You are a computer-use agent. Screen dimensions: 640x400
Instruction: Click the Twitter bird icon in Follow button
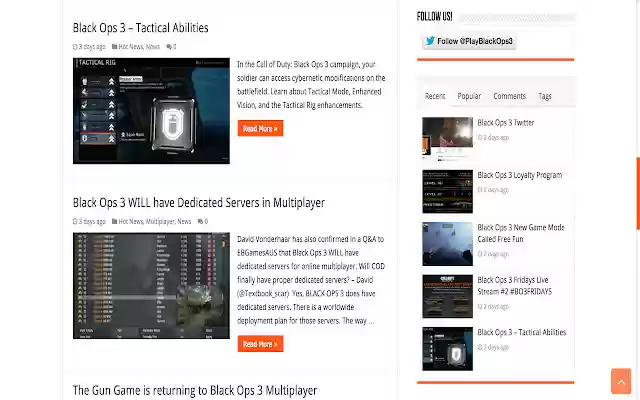click(430, 41)
